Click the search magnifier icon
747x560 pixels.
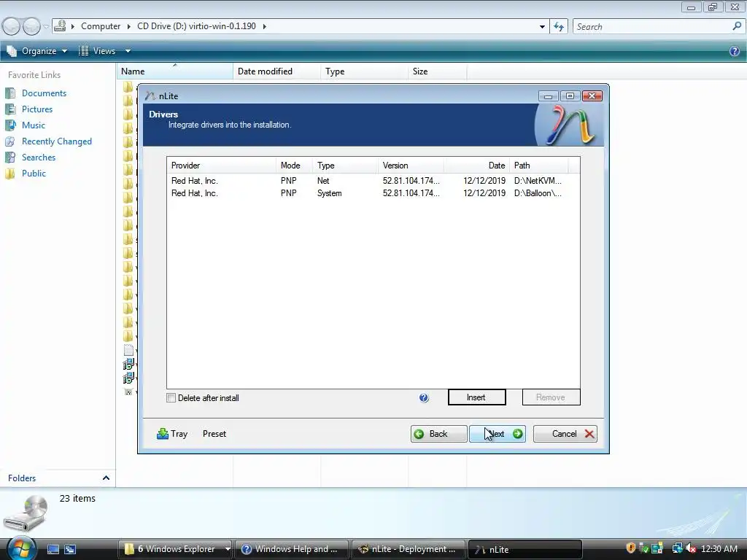[x=737, y=26]
